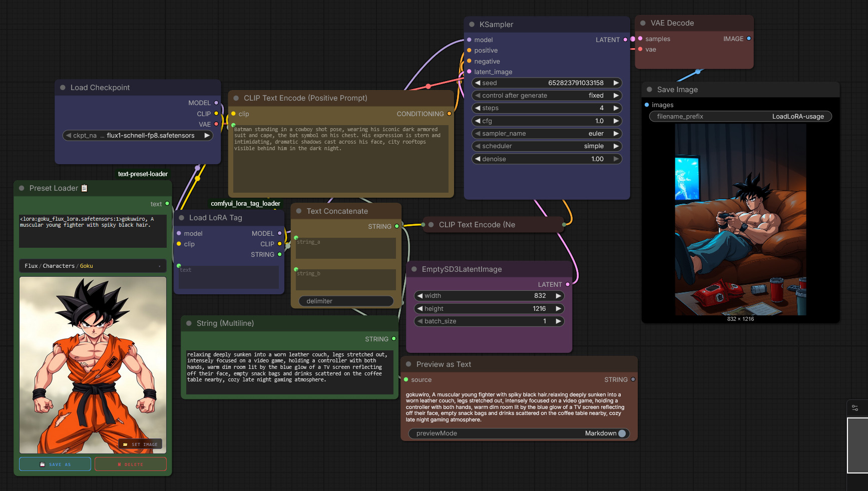Click the LATENT output port on KSampler
The height and width of the screenshot is (491, 868).
(x=625, y=40)
